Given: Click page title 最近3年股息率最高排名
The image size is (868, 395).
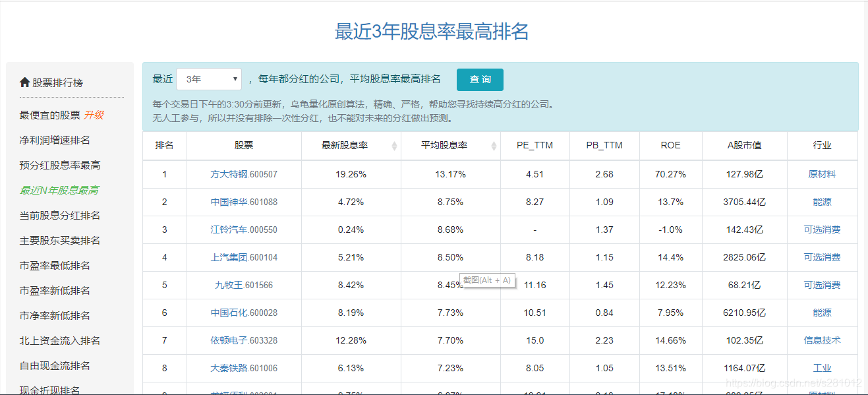Looking at the screenshot, I should (x=432, y=31).
